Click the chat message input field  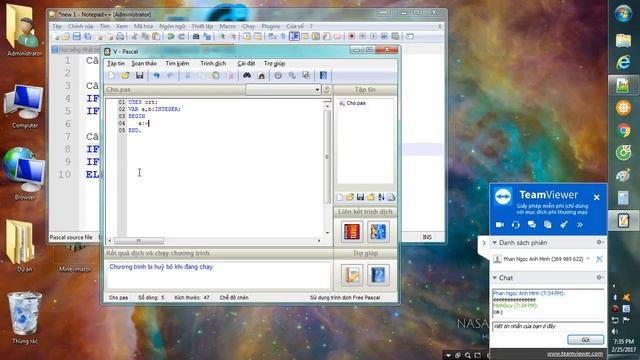[x=548, y=326]
